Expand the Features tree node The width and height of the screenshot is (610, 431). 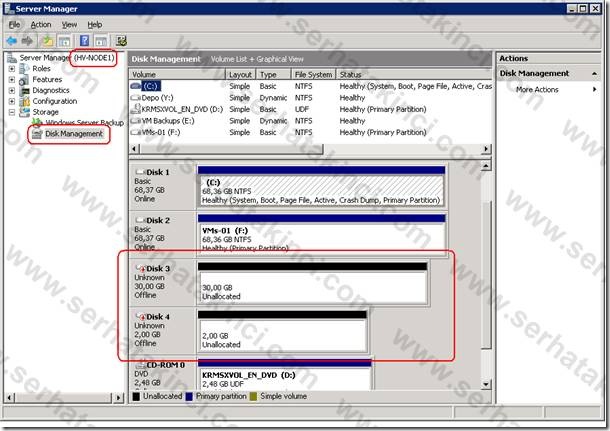pos(12,79)
